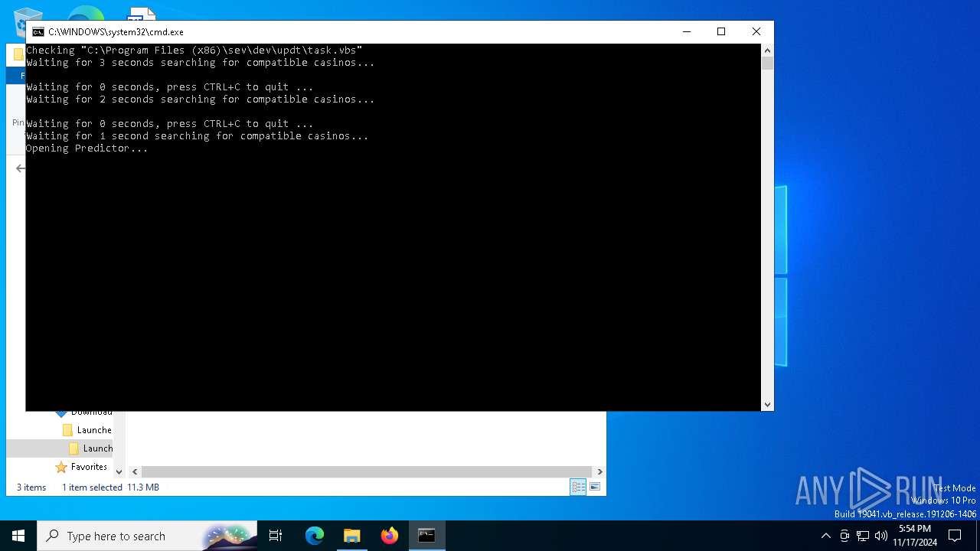Switch Explorer to large icons view
Image resolution: width=980 pixels, height=551 pixels.
(595, 487)
